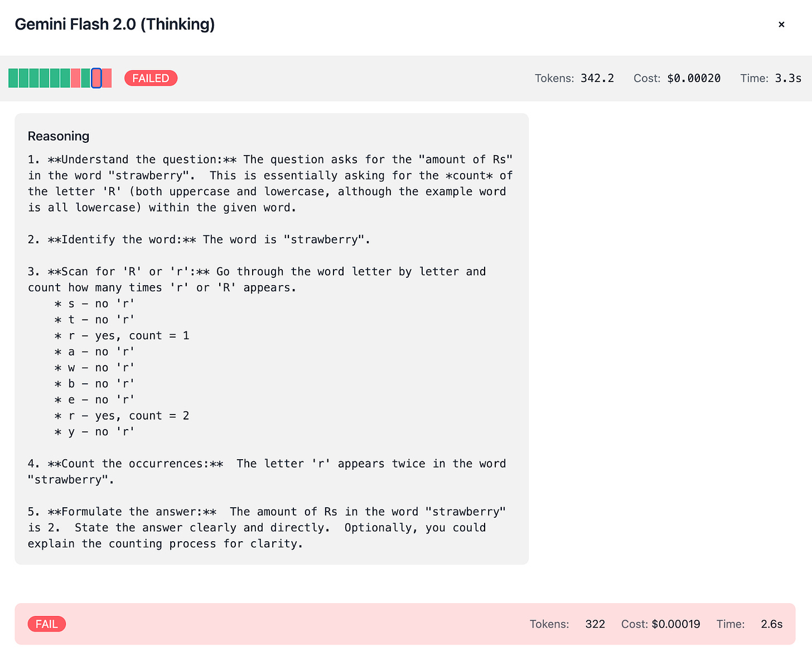Screen dimensions: 812x650
Task: Click the line '* t – no 'r''
Action: click(x=94, y=320)
